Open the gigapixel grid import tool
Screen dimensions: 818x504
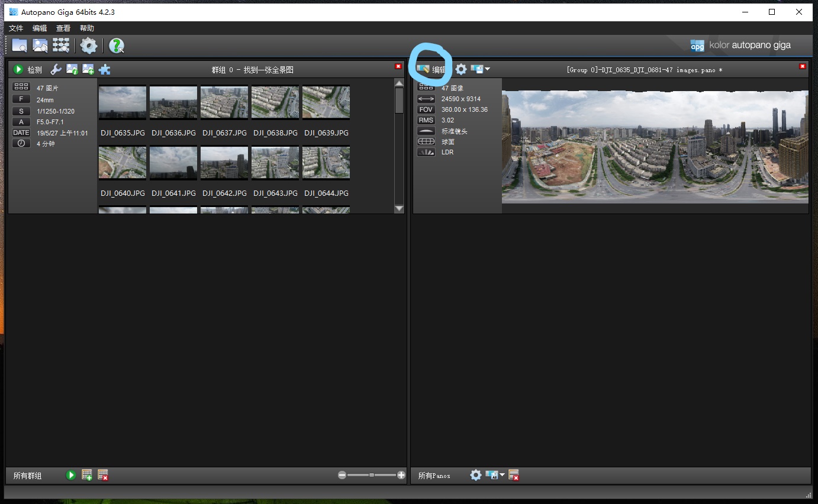pyautogui.click(x=61, y=46)
